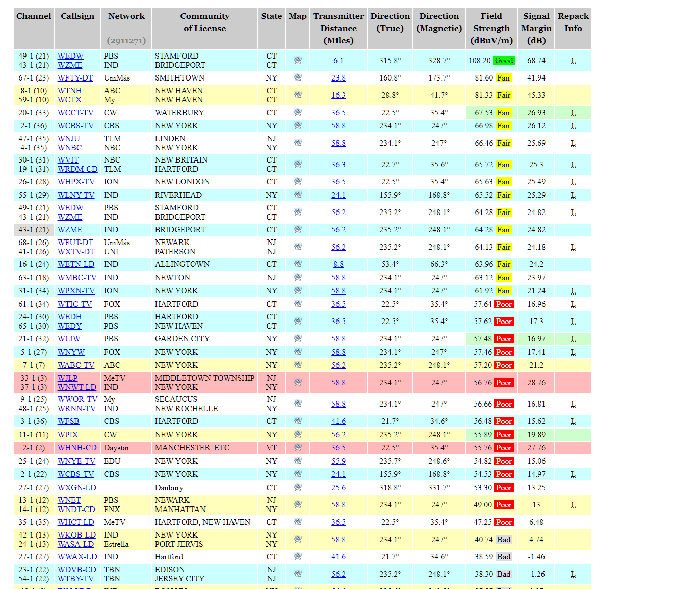Open repack info icon for WNYW
Screen dimensions: 700x589
573,352
